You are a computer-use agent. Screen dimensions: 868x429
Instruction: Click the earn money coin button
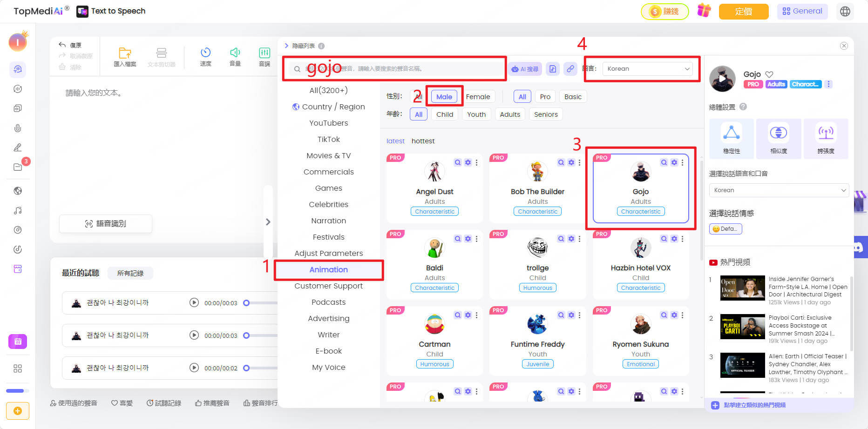(665, 11)
